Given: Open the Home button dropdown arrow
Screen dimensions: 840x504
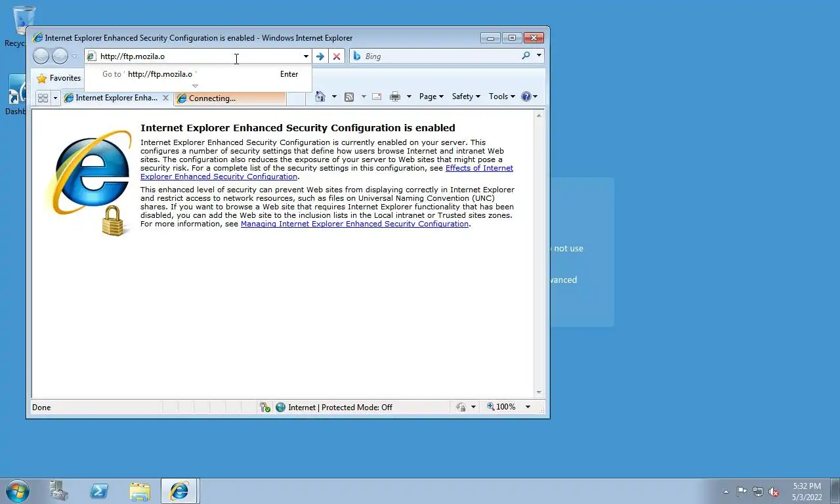Looking at the screenshot, I should coord(334,96).
